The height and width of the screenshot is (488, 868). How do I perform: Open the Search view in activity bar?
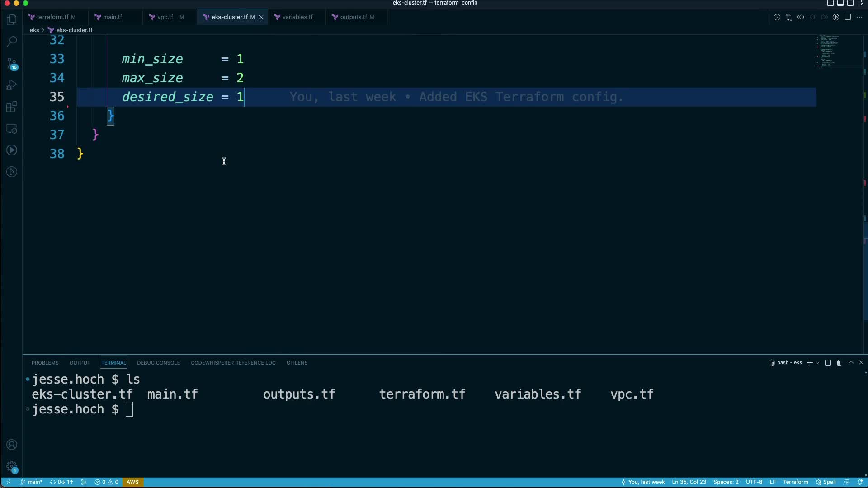tap(12, 42)
